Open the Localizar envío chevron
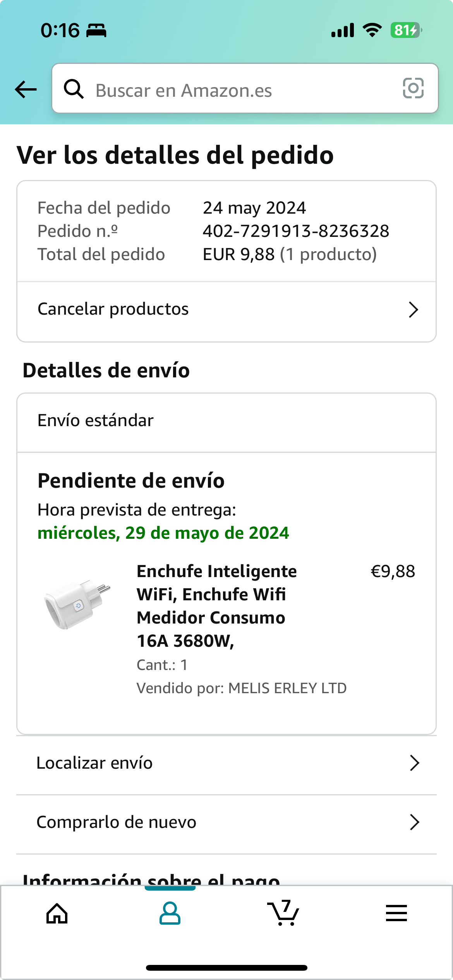453x980 pixels. [x=414, y=763]
